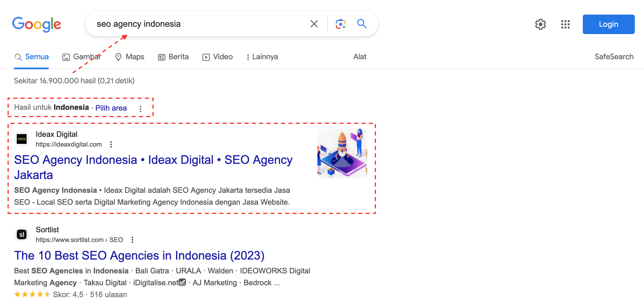Click the Ideax Digital site name
644x305 pixels.
coord(56,134)
